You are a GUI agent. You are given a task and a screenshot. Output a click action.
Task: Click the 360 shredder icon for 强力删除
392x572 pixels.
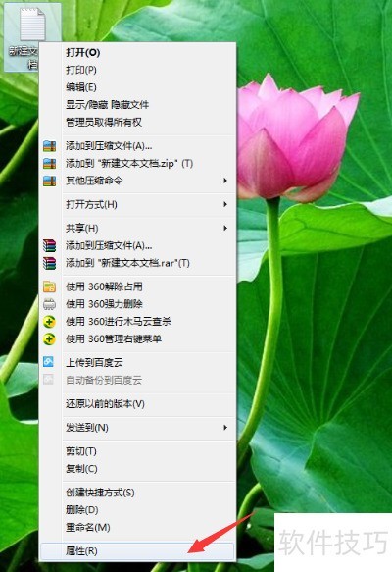[50, 304]
